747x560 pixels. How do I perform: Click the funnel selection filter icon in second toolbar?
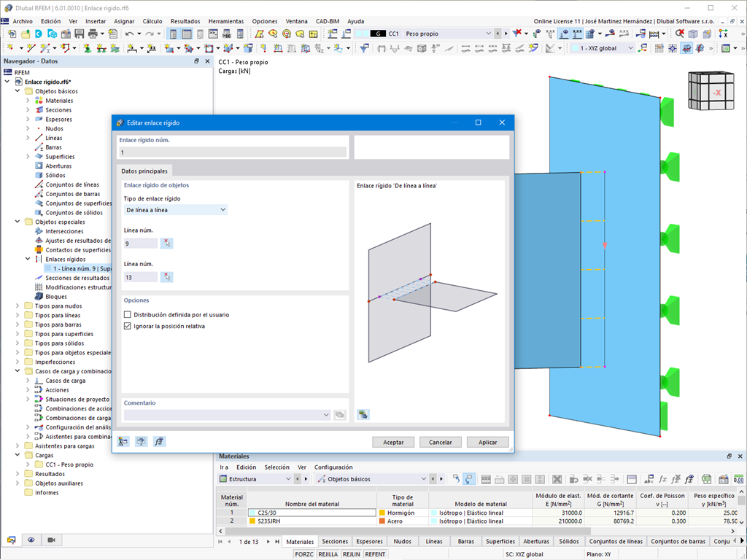(x=365, y=48)
